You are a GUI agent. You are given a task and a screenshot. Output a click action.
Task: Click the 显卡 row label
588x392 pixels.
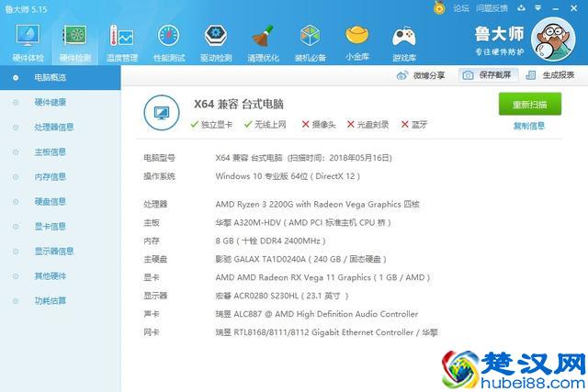tap(152, 277)
